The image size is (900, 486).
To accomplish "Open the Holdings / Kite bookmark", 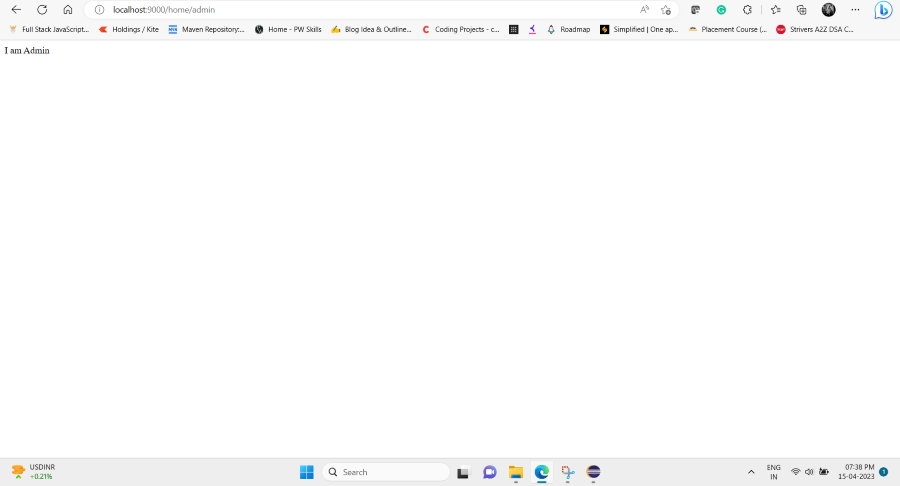I will tap(129, 29).
